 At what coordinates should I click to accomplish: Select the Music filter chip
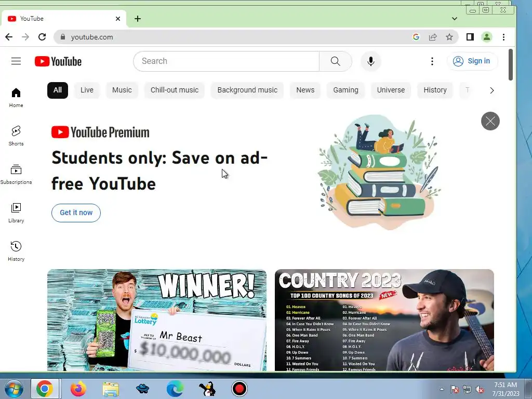[122, 90]
